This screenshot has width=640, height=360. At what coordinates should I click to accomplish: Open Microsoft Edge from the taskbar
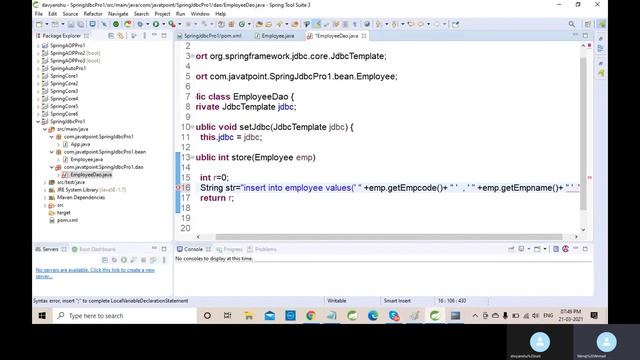(x=373, y=316)
